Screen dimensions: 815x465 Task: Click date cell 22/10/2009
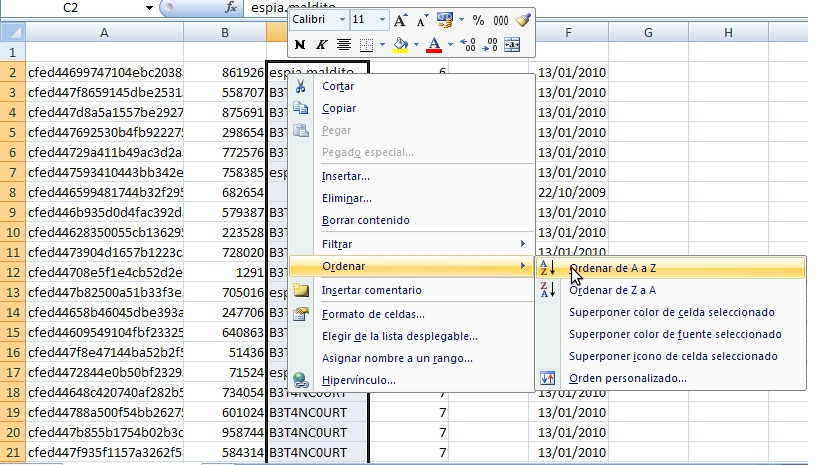568,192
